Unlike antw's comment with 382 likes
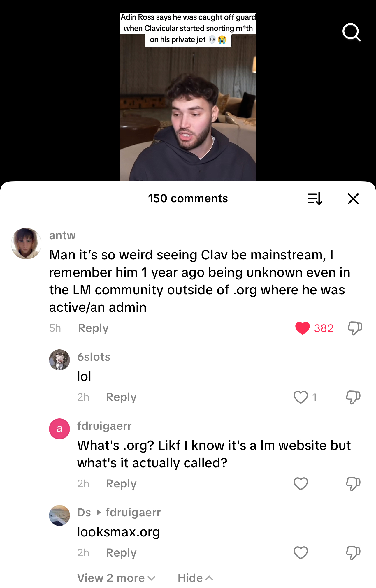376x588 pixels. pos(302,328)
